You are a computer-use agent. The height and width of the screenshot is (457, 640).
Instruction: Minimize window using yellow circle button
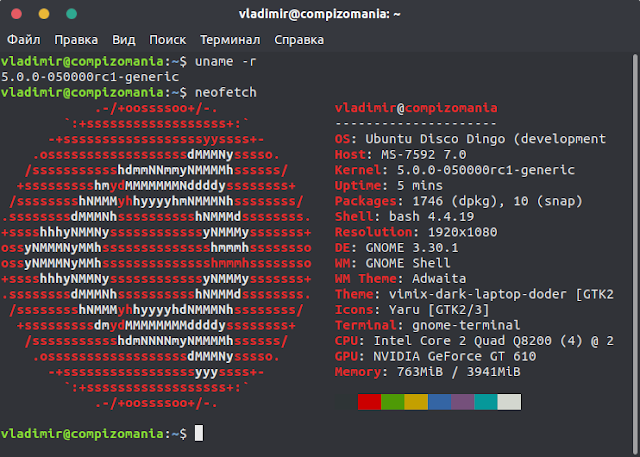click(x=44, y=14)
